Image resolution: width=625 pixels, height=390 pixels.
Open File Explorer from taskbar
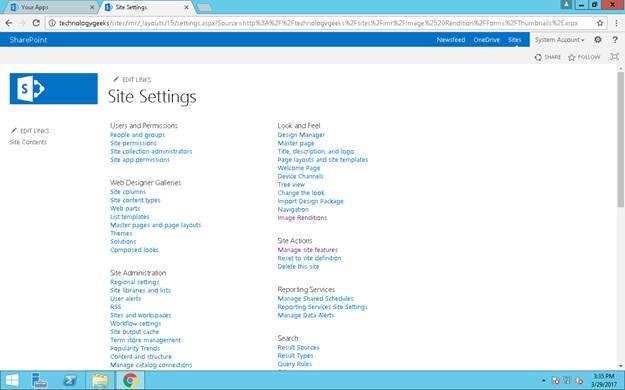(100, 380)
